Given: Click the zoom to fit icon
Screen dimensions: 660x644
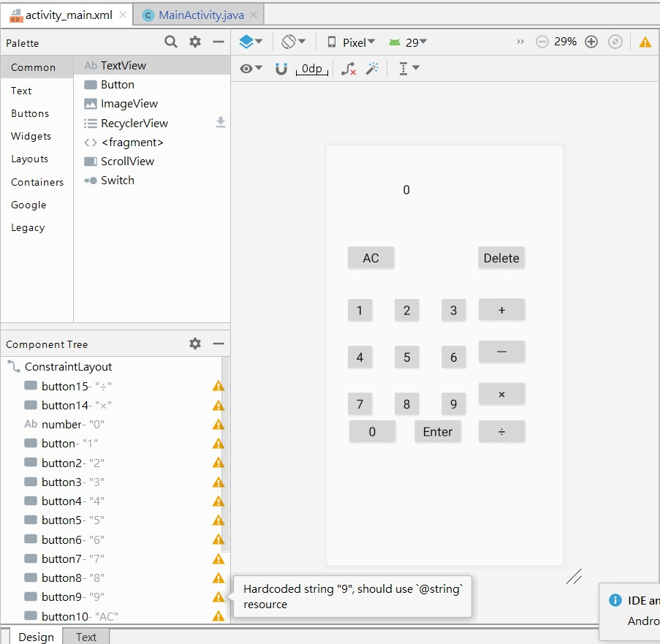Looking at the screenshot, I should point(615,42).
